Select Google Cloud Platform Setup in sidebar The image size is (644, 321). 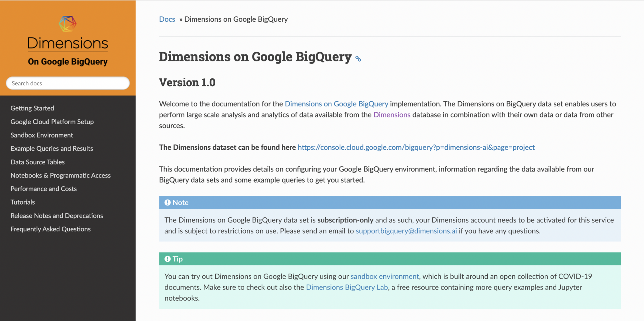(x=52, y=122)
